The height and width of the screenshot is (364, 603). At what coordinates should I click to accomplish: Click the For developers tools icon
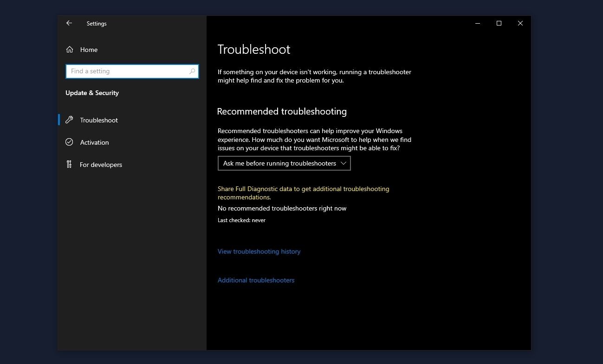69,164
